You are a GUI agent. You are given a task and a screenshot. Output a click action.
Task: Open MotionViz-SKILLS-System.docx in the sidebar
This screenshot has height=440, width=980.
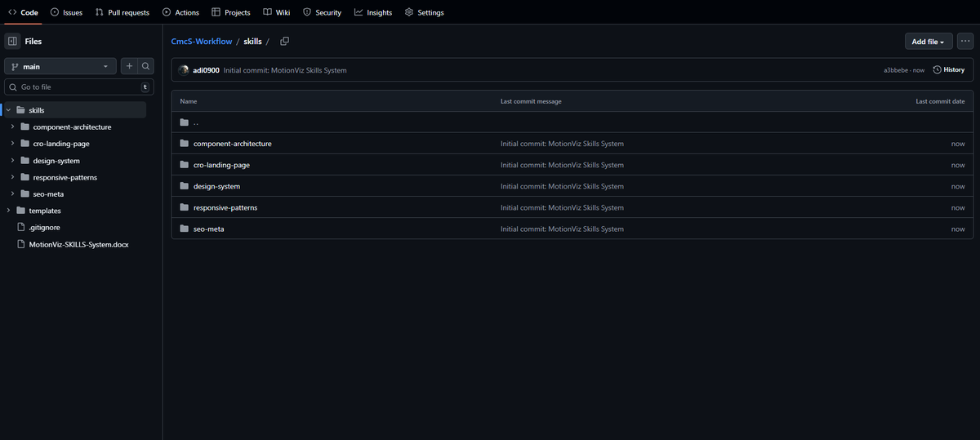tap(78, 244)
